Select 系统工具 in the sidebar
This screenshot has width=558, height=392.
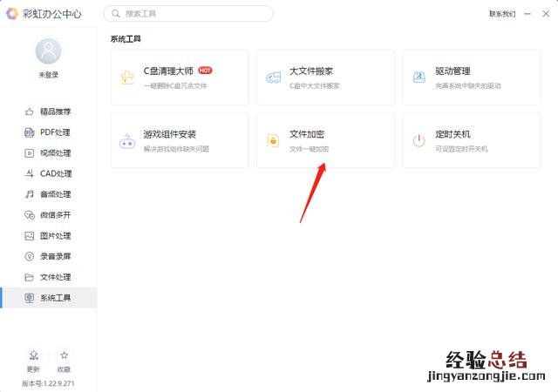pyautogui.click(x=49, y=298)
